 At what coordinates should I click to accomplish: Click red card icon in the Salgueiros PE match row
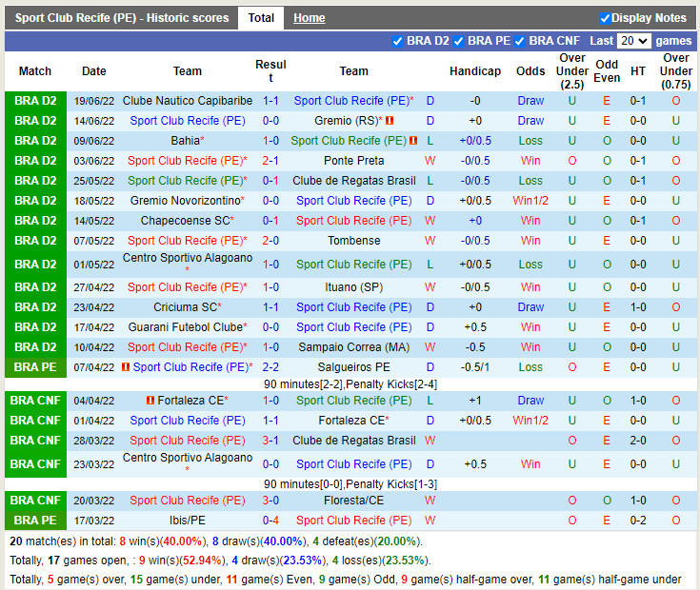pos(126,367)
